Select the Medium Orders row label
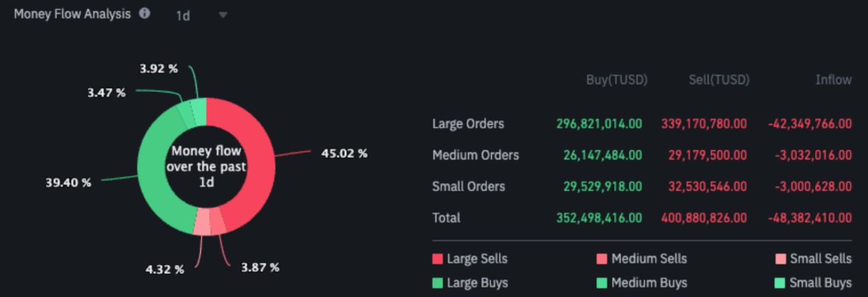 pyautogui.click(x=475, y=155)
